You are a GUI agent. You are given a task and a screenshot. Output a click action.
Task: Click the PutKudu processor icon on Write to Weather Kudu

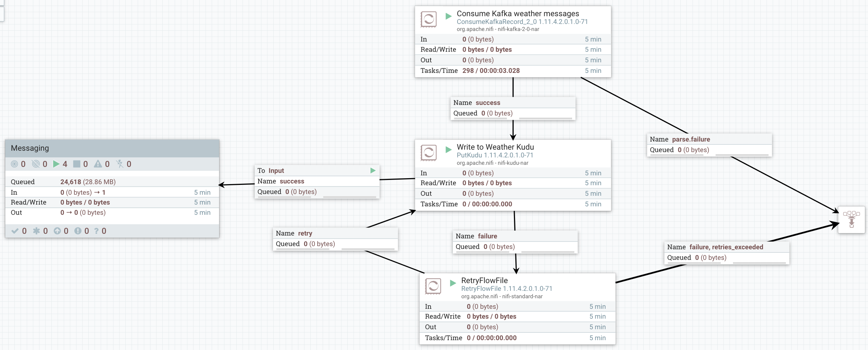(428, 153)
